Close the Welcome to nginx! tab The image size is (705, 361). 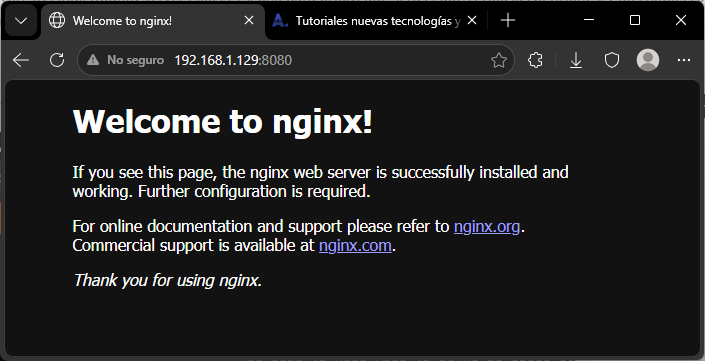click(x=249, y=20)
